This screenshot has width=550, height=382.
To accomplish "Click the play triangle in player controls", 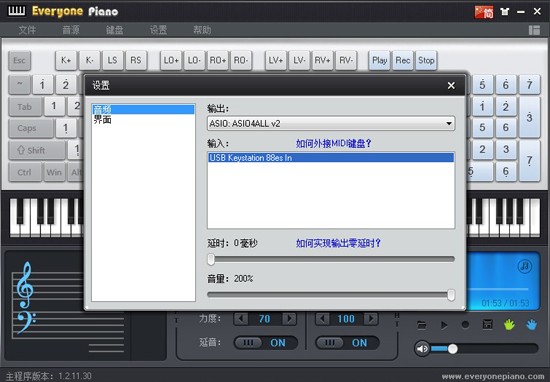I will coord(444,325).
